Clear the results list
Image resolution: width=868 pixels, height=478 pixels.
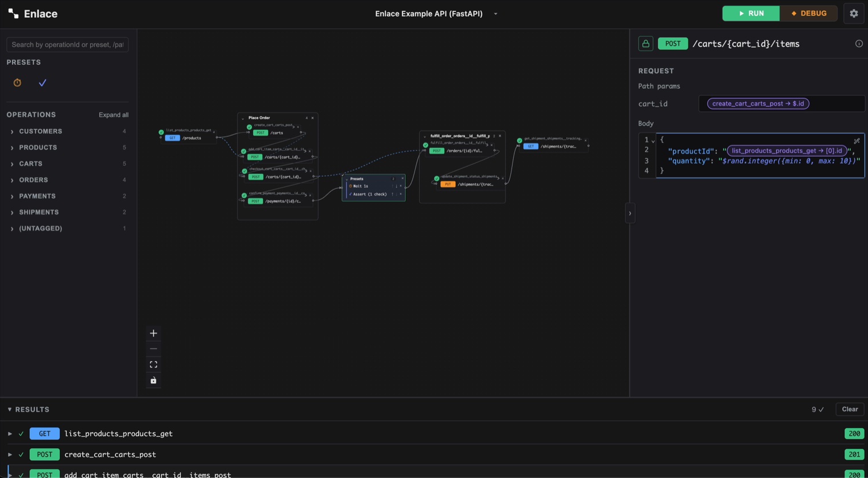coord(850,409)
